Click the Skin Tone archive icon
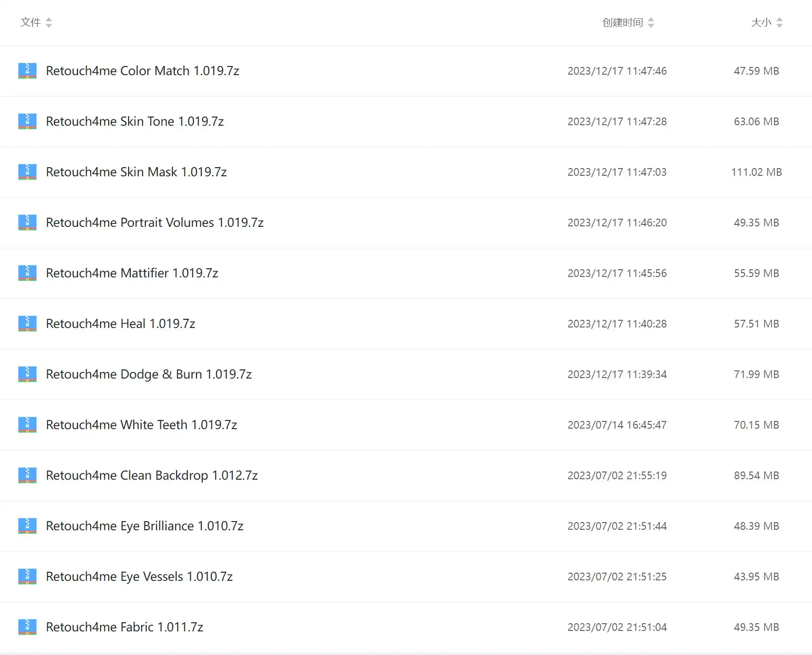Image resolution: width=812 pixels, height=655 pixels. click(x=27, y=121)
